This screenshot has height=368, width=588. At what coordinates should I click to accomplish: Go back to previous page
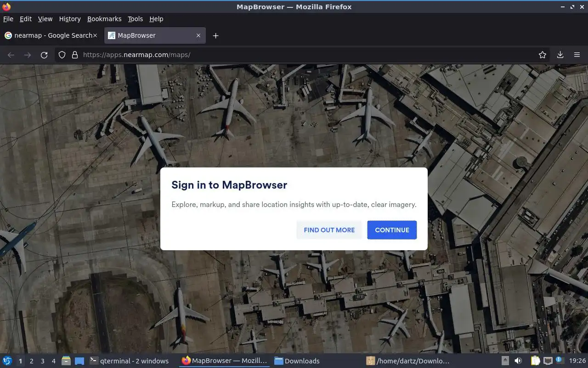tap(11, 55)
